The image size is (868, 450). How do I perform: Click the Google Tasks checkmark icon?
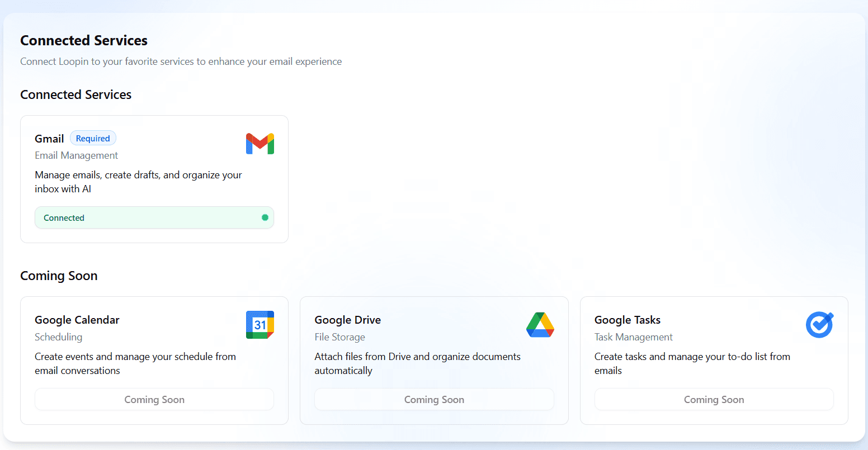point(819,325)
